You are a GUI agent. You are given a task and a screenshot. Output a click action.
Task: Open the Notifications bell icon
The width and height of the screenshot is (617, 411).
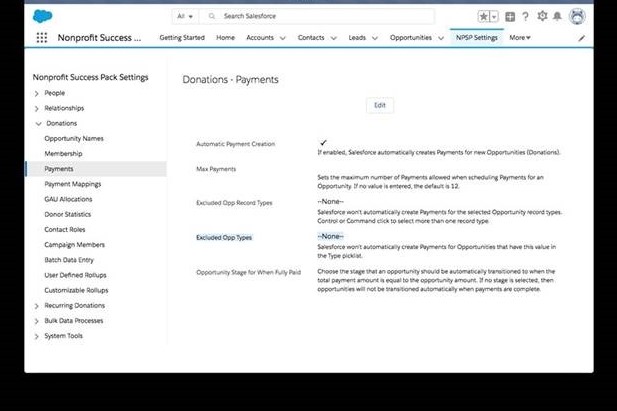click(x=557, y=16)
